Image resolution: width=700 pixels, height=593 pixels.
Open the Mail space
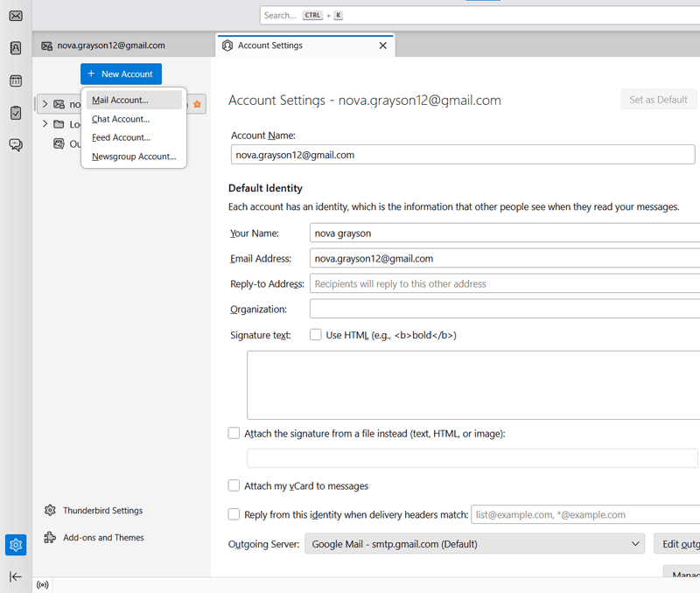point(15,16)
